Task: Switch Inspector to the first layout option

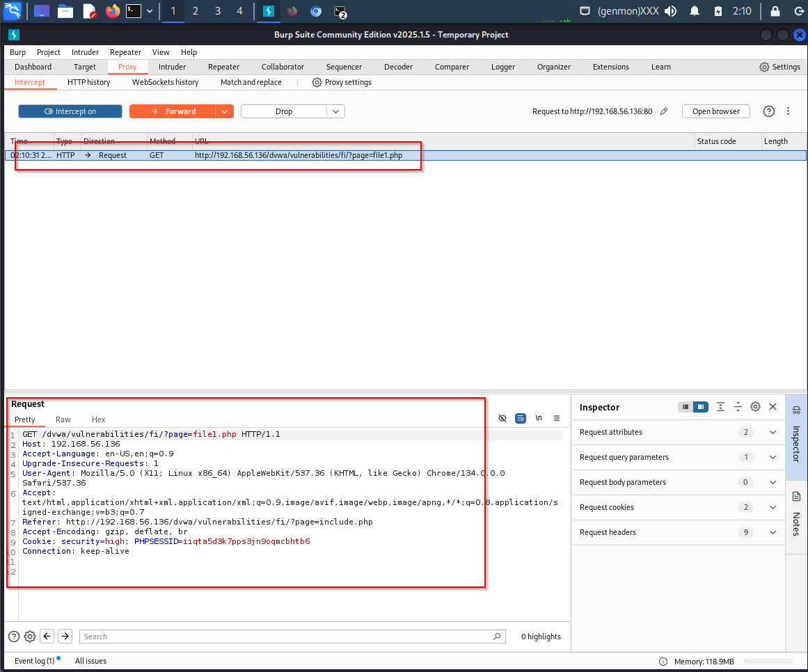Action: coord(686,407)
